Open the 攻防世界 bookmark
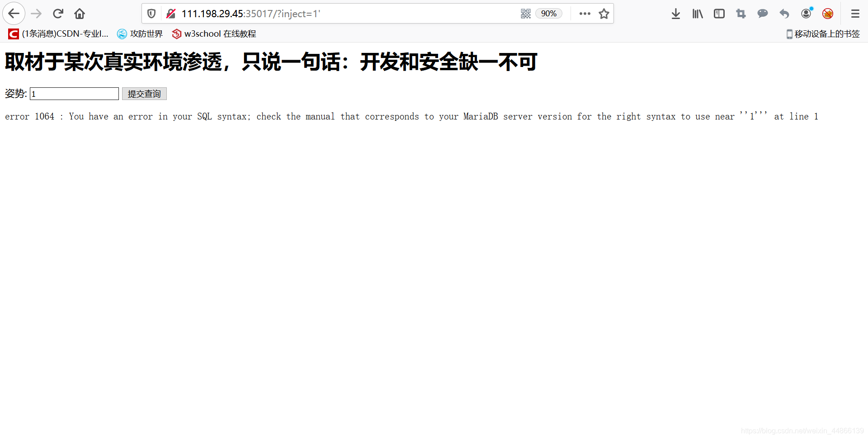The image size is (868, 439). 139,33
